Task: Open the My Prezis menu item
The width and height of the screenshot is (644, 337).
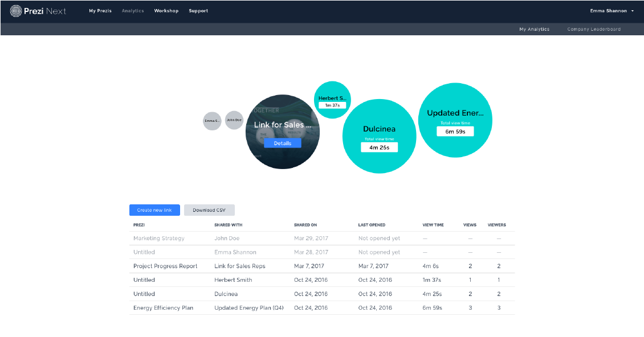Action: [100, 11]
